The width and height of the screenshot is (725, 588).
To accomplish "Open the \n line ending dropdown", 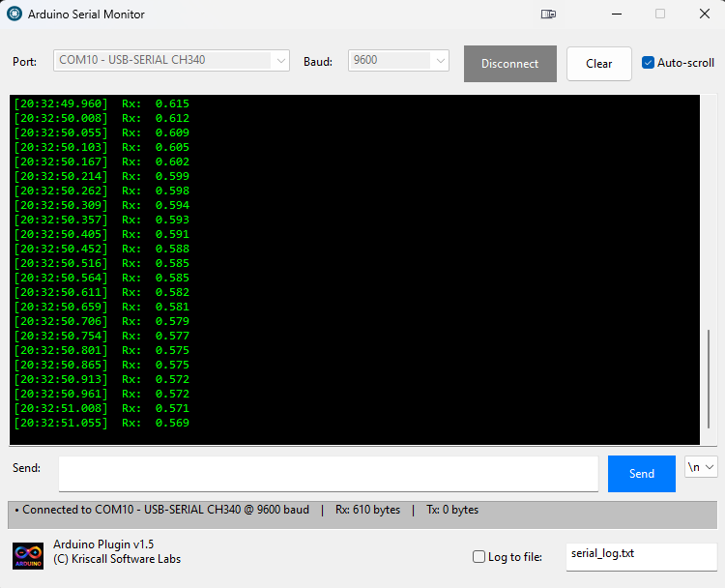I will (701, 467).
